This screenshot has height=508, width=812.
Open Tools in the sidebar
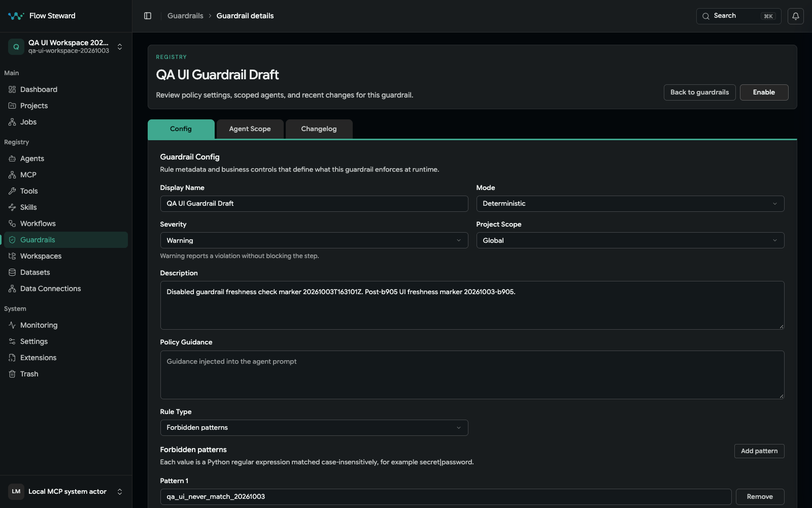click(66, 191)
